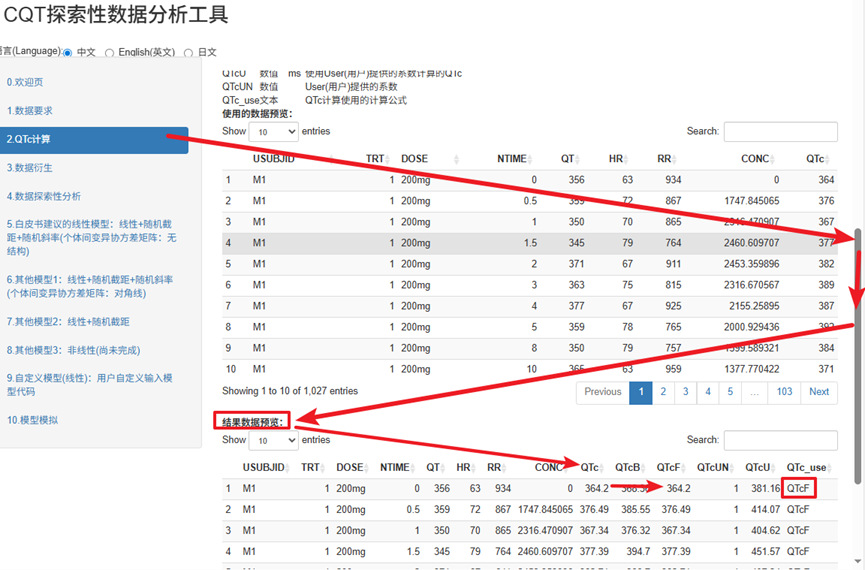Expand results table Show entries dropdown
Image resolution: width=865 pixels, height=570 pixels.
click(274, 440)
